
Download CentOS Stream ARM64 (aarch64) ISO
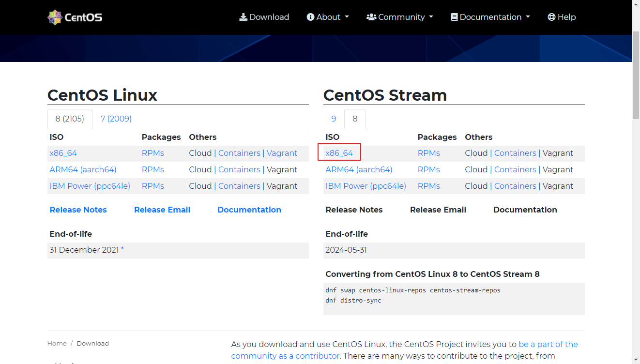(359, 169)
